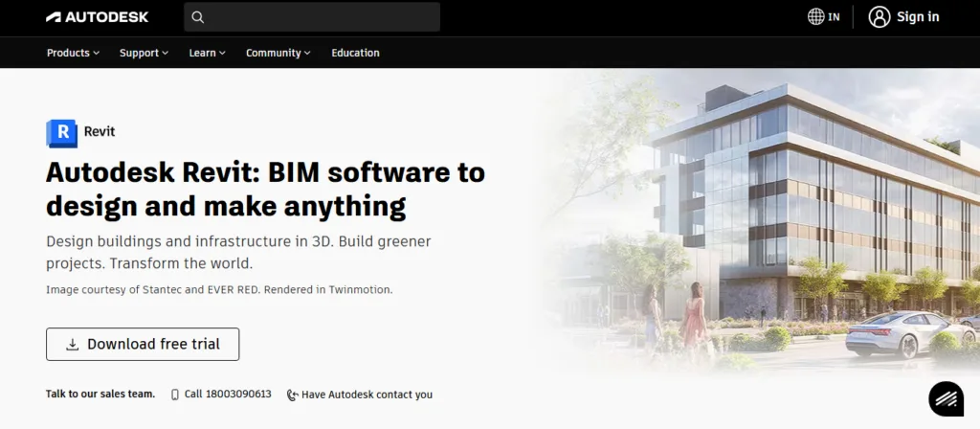This screenshot has width=980, height=429.
Task: Click the Autodesk logo
Action: 97,17
